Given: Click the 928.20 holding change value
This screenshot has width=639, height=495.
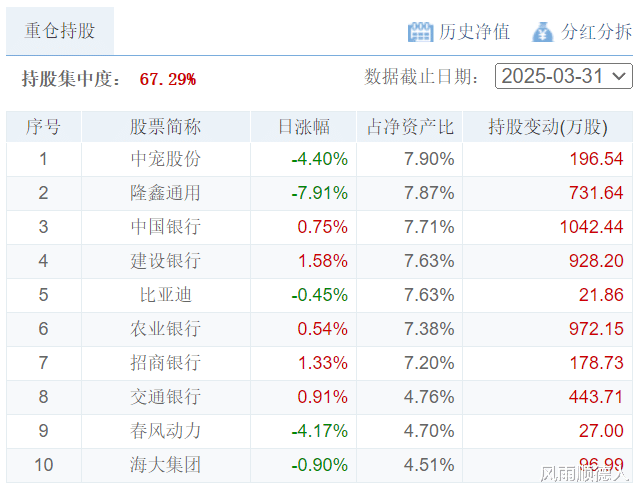Looking at the screenshot, I should pos(596,261).
